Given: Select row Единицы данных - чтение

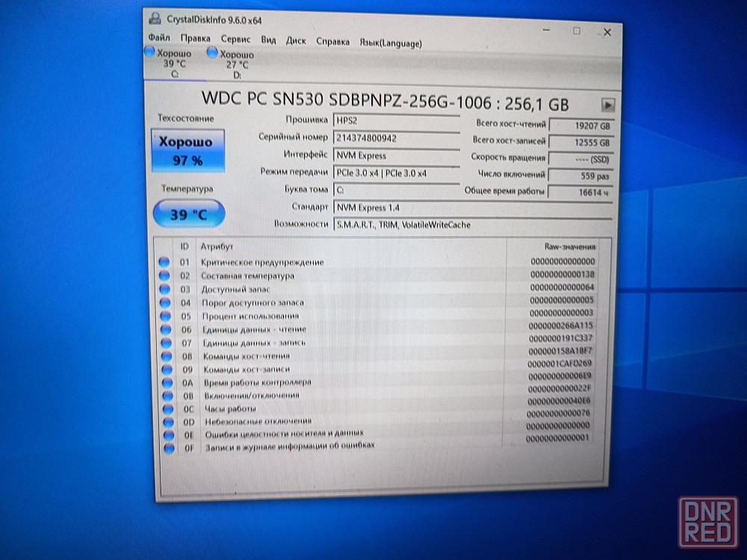Looking at the screenshot, I should 377,329.
